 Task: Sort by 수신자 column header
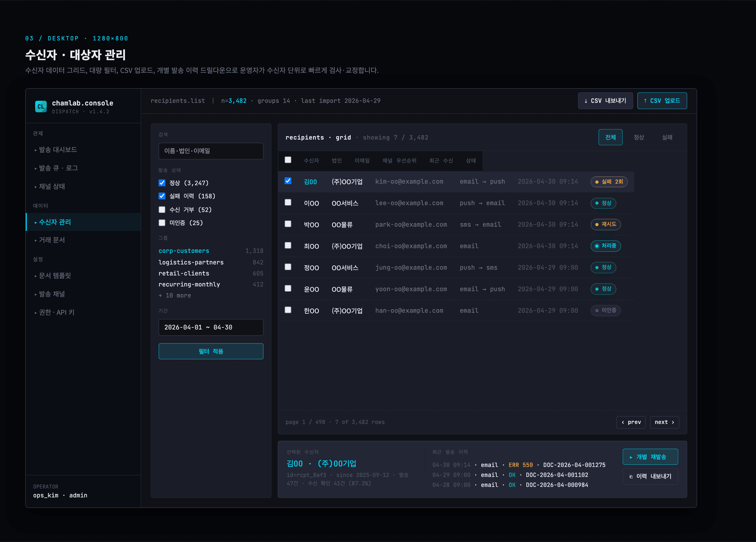coord(311,161)
